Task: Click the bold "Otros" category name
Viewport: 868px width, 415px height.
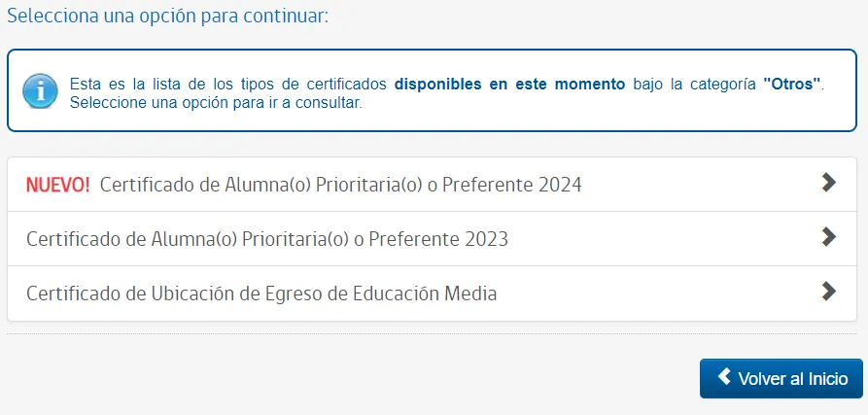Action: (x=792, y=84)
